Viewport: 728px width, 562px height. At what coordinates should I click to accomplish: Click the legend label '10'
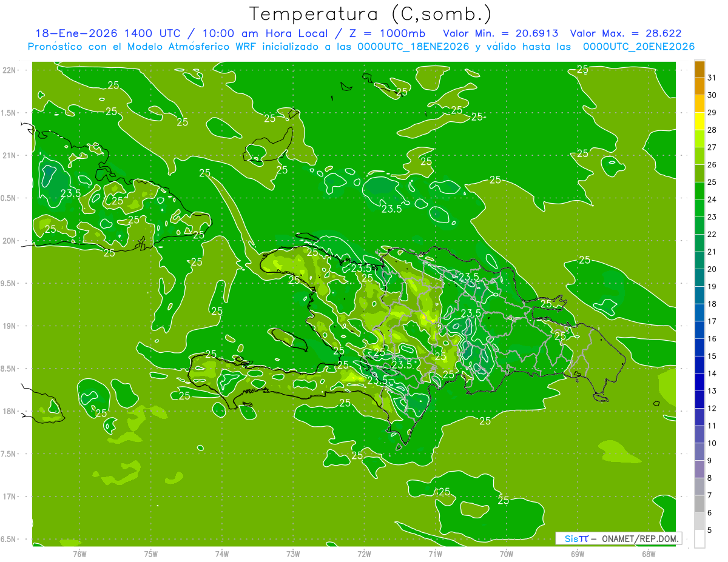(712, 443)
